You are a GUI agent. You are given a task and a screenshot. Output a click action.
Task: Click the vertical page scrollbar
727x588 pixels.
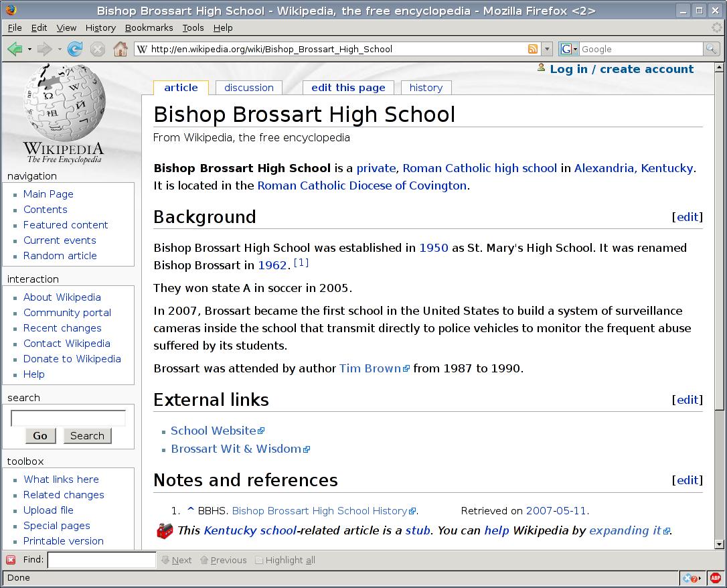(x=720, y=301)
